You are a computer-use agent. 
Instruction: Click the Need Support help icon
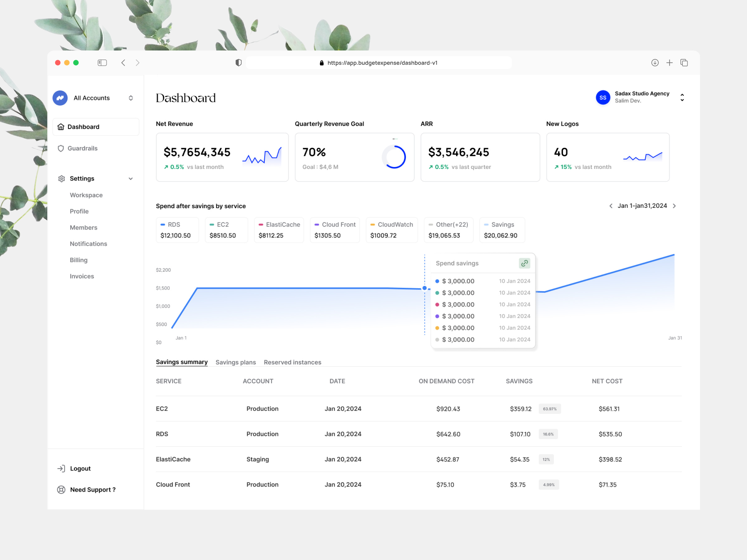coord(61,489)
